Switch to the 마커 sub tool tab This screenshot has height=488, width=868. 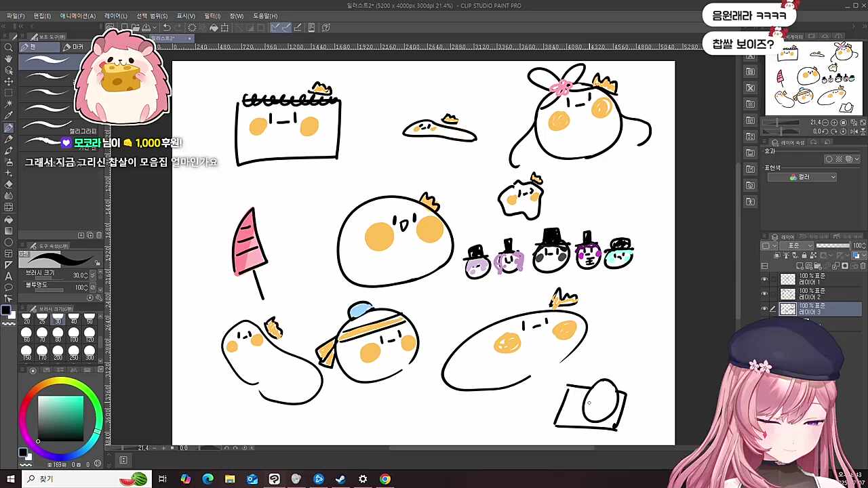coord(73,47)
